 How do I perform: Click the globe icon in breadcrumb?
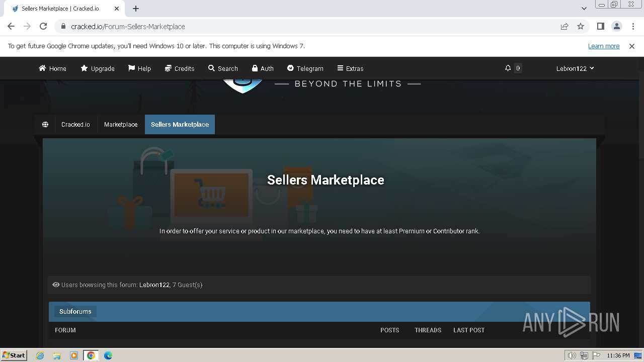45,124
